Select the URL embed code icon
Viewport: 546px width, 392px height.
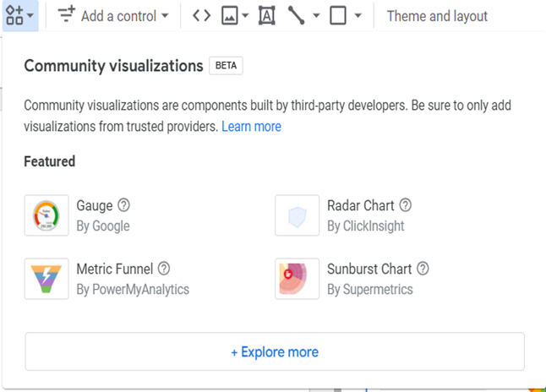(201, 16)
